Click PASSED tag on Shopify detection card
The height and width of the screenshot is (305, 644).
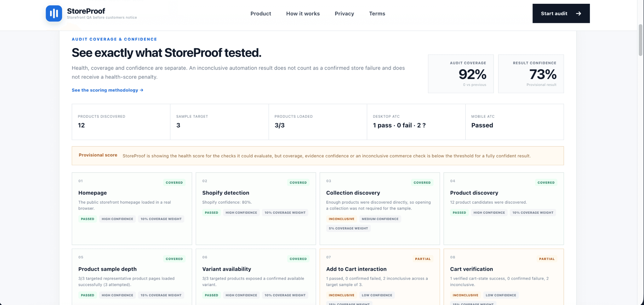211,212
